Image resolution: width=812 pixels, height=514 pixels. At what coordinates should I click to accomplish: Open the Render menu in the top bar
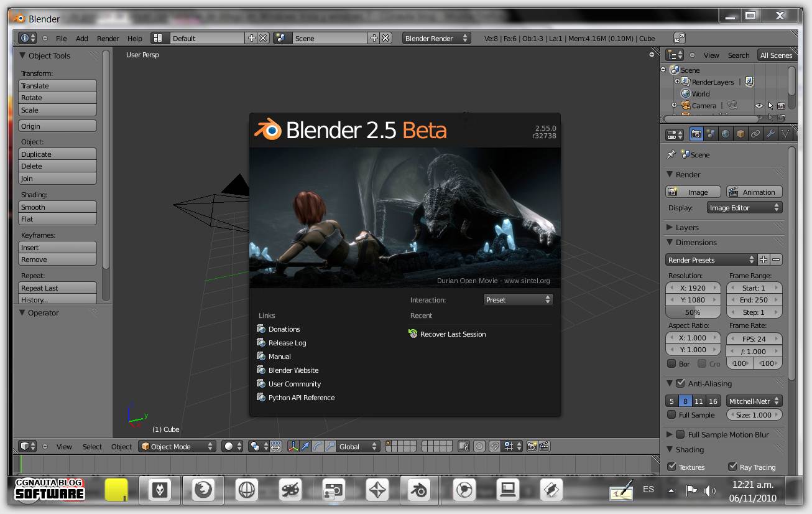pos(108,38)
